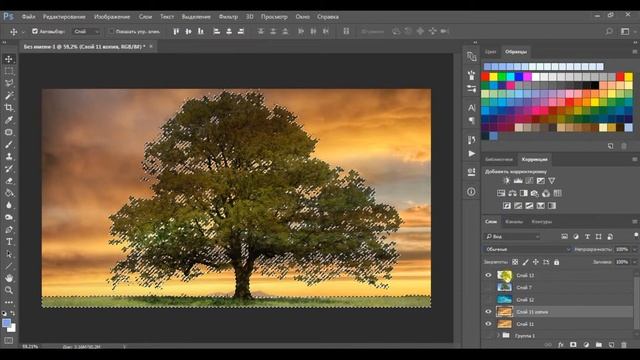Select the Type tool in the toolbox
The height and width of the screenshot is (360, 640).
point(9,242)
